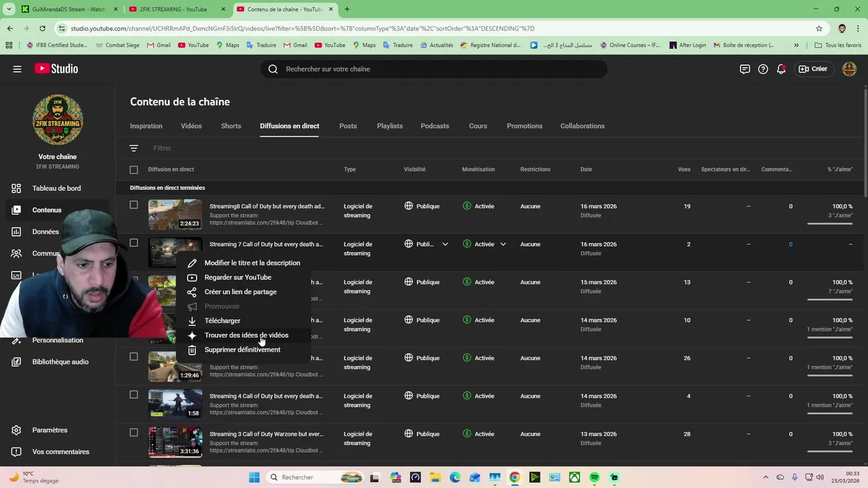Click the Tableau de bord sidebar icon
This screenshot has width=868, height=488.
[17, 188]
